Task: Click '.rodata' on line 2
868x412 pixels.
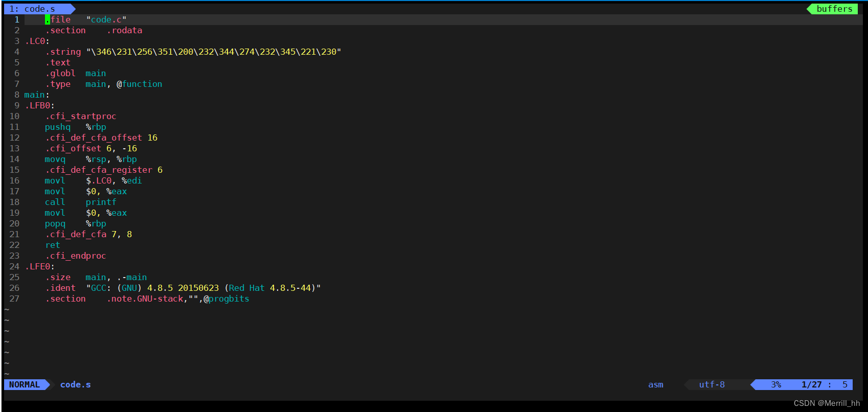Action: point(124,30)
